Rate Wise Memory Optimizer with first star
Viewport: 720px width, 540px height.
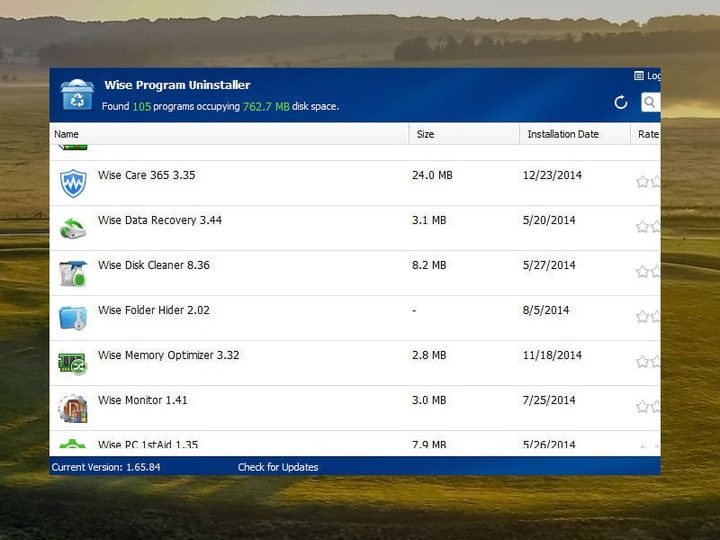[x=643, y=362]
